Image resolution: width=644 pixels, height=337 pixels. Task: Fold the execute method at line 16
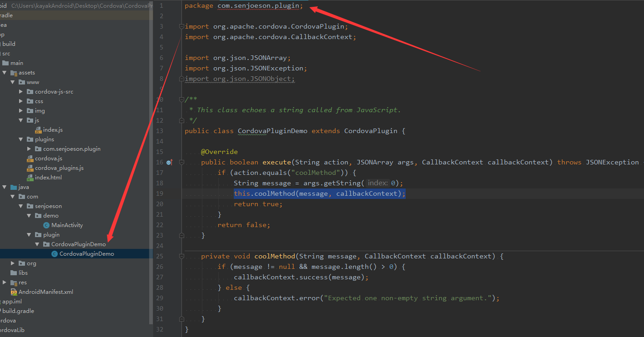181,162
